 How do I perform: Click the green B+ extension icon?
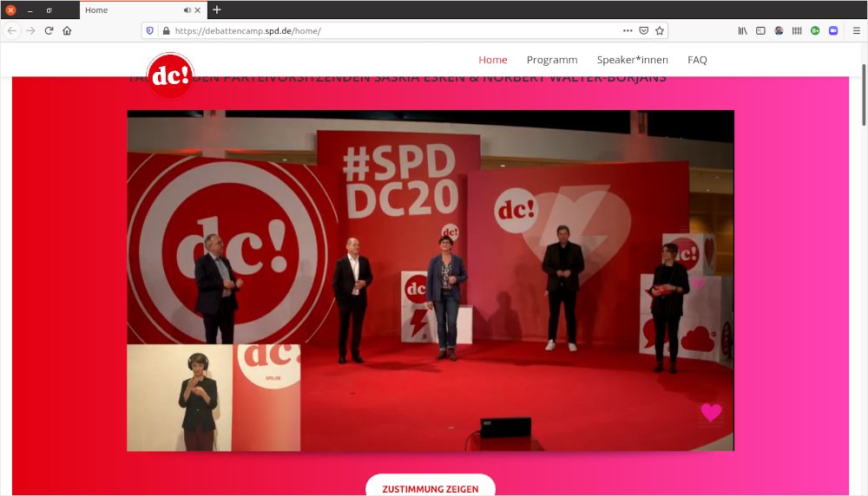815,31
